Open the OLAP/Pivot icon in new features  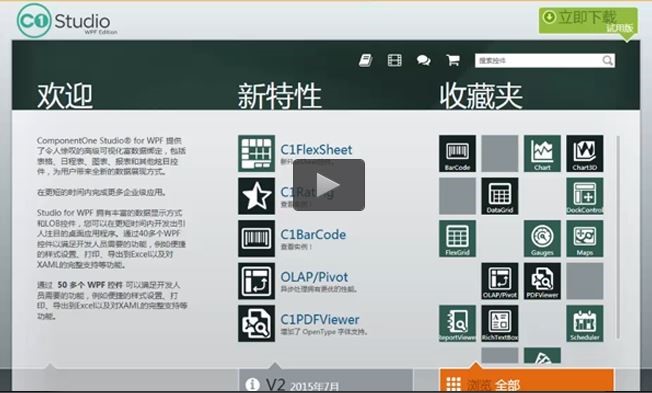coord(257,281)
